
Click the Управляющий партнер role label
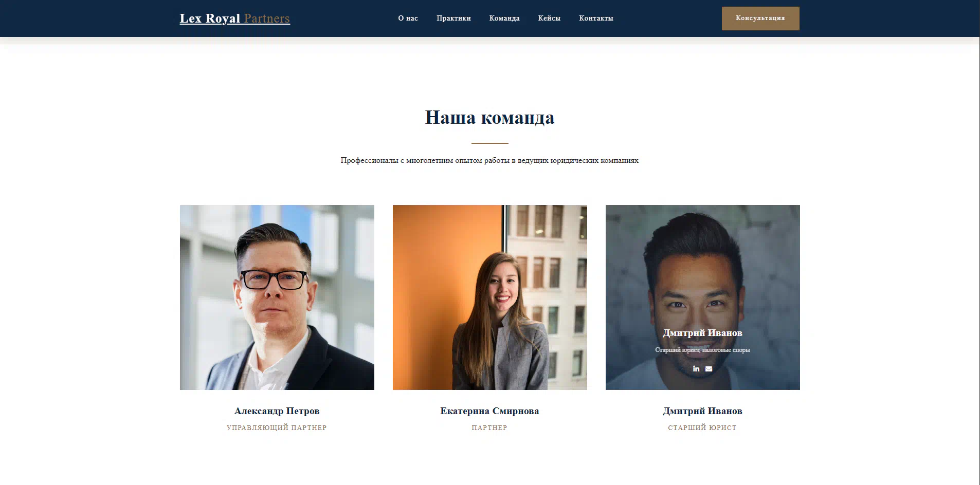tap(277, 427)
